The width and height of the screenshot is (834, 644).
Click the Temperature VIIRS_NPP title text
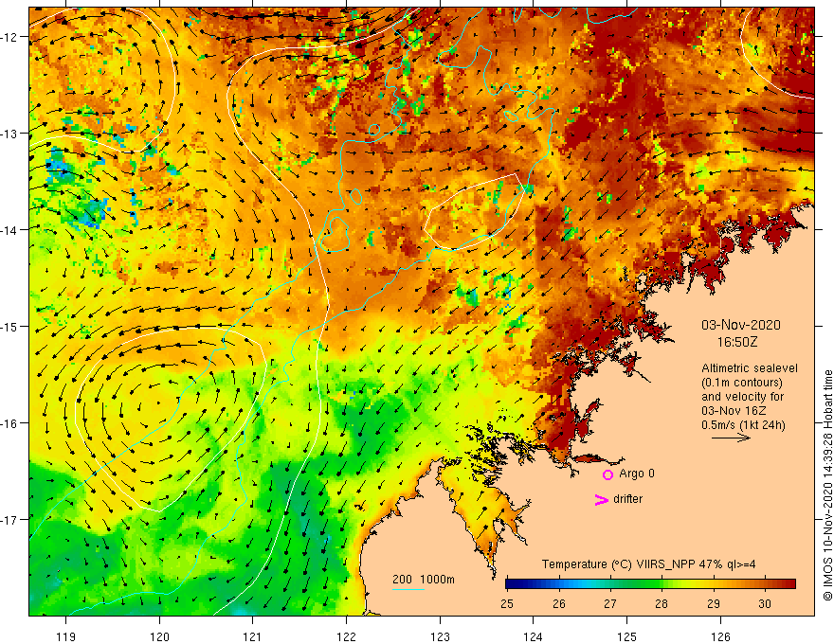point(648,564)
